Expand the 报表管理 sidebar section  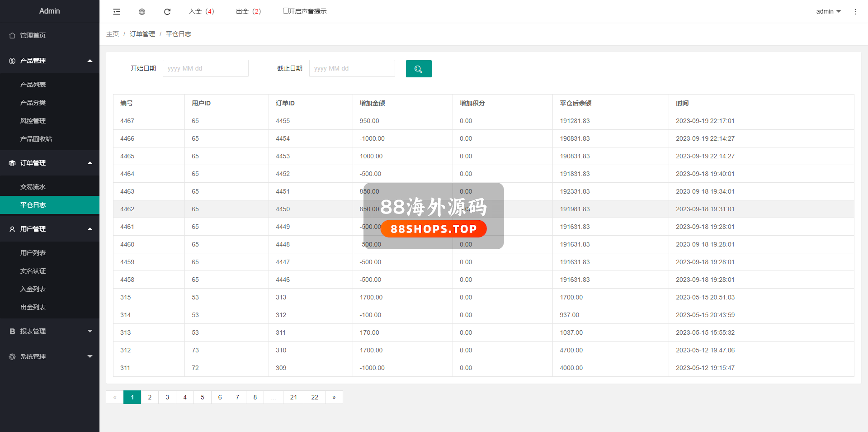click(50, 331)
